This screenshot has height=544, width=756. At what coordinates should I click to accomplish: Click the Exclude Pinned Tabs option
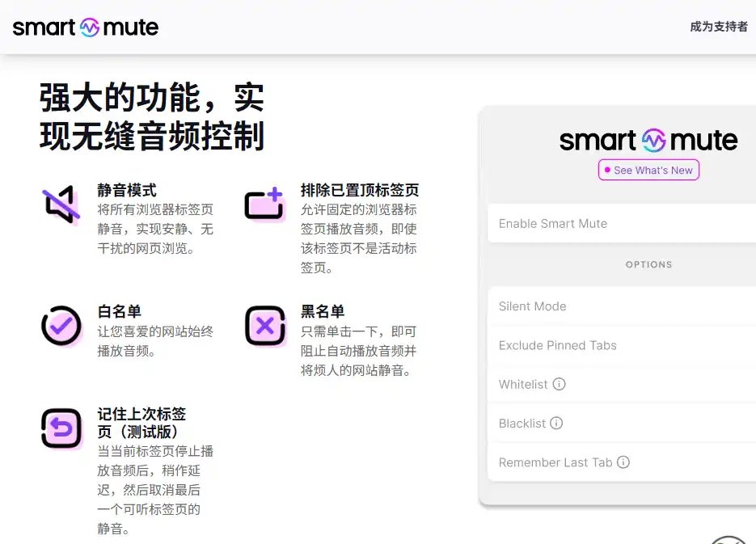[x=622, y=345]
